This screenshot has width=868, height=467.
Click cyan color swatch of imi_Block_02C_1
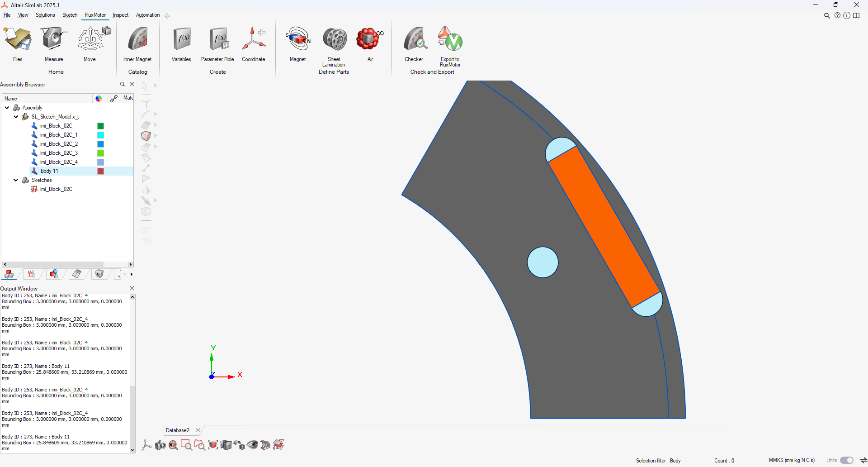(x=101, y=135)
